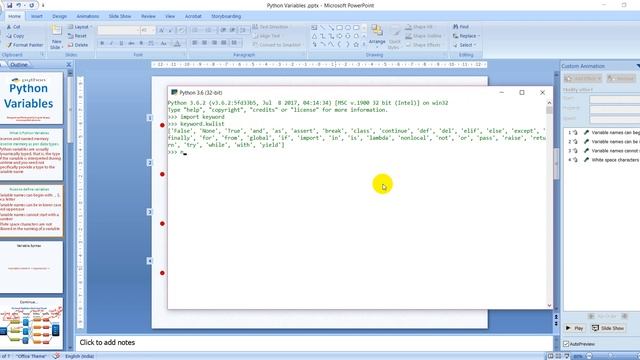The image size is (640, 360).
Task: Open the Animations ribbon tab
Action: (x=88, y=16)
